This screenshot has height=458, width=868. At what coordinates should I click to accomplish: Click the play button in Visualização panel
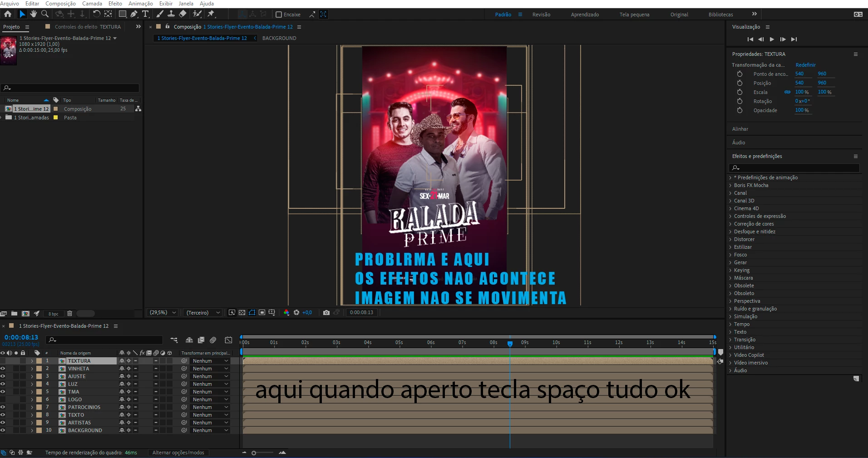(772, 39)
